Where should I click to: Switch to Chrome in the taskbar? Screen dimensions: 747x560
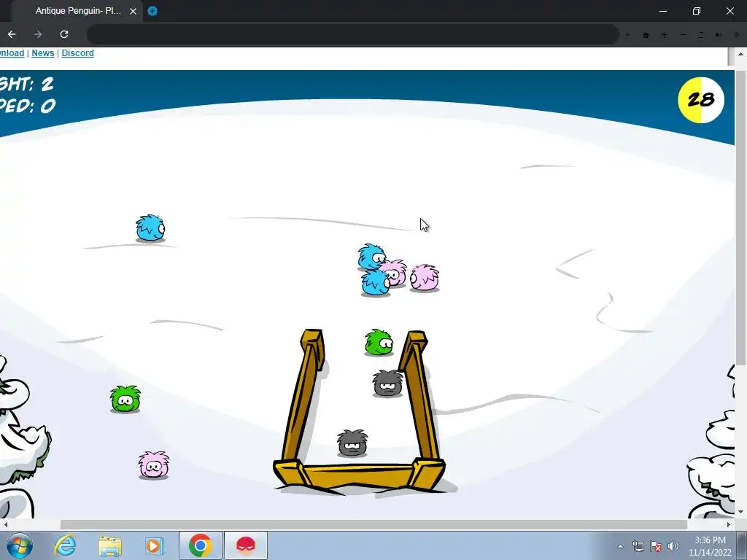point(200,545)
